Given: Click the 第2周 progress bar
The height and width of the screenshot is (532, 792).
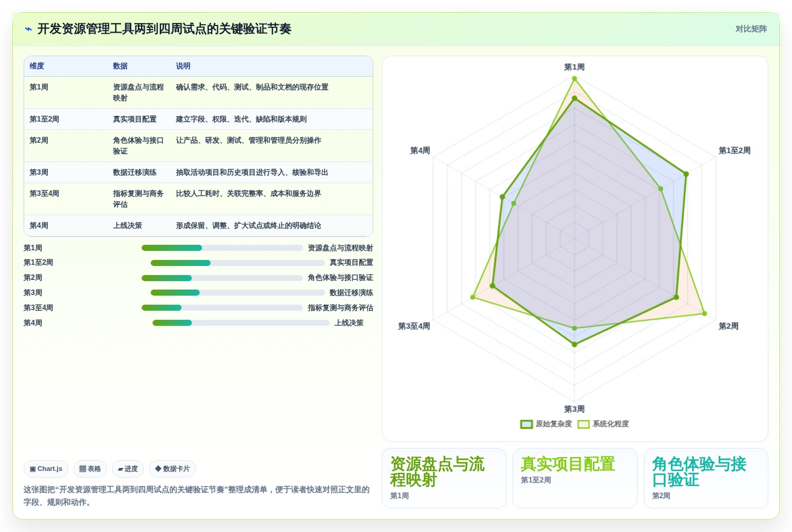Looking at the screenshot, I should tap(222, 278).
